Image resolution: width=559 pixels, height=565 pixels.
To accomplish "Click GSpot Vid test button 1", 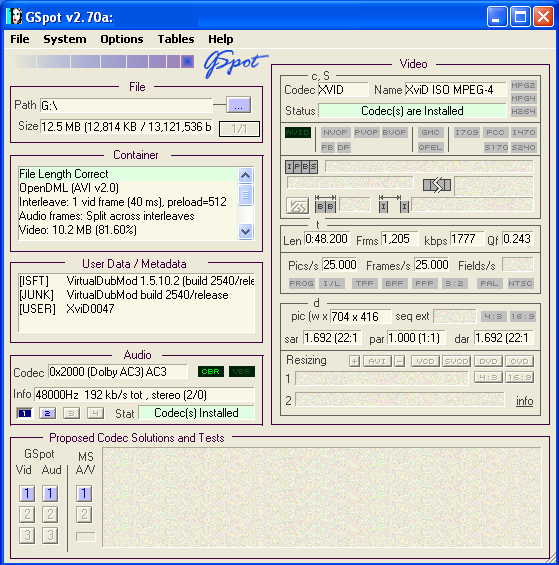I will 27,493.
